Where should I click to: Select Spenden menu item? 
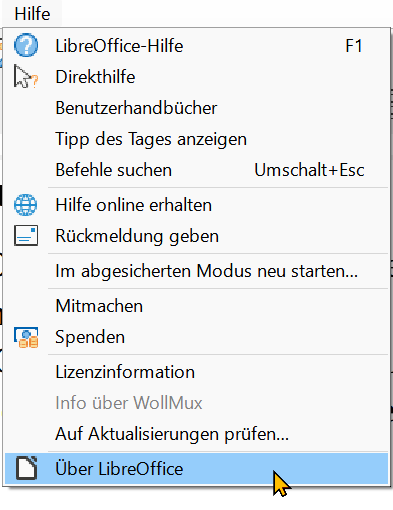click(196, 337)
